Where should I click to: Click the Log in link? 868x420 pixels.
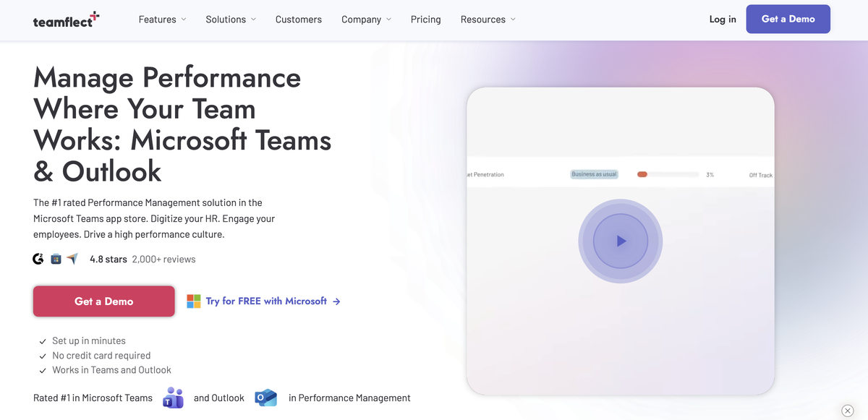723,20
